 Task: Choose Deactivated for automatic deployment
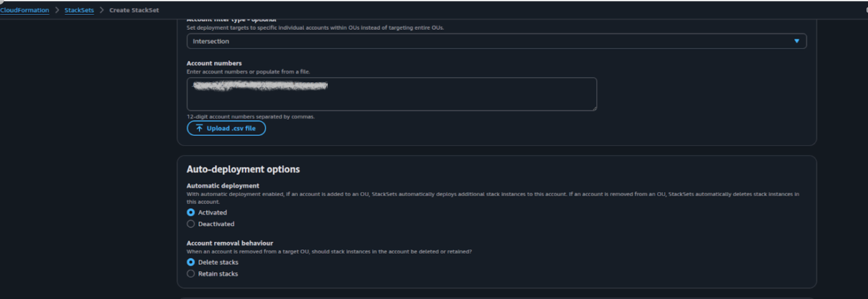(191, 224)
